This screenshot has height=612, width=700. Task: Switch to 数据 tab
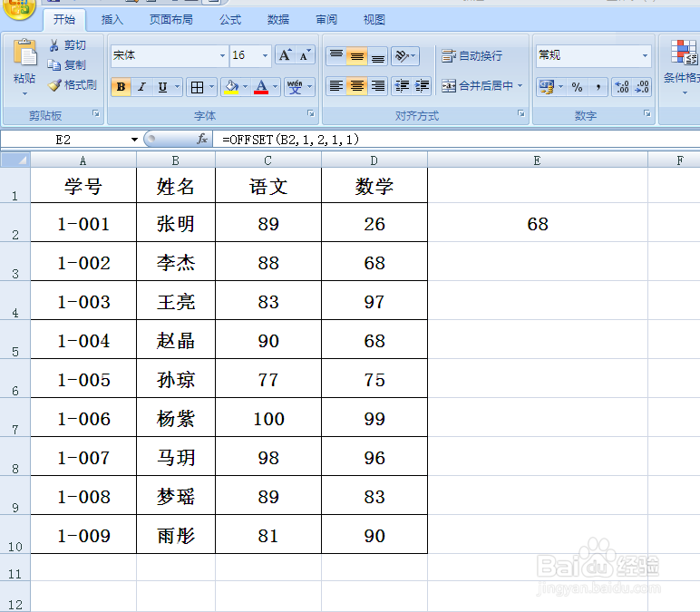(278, 20)
